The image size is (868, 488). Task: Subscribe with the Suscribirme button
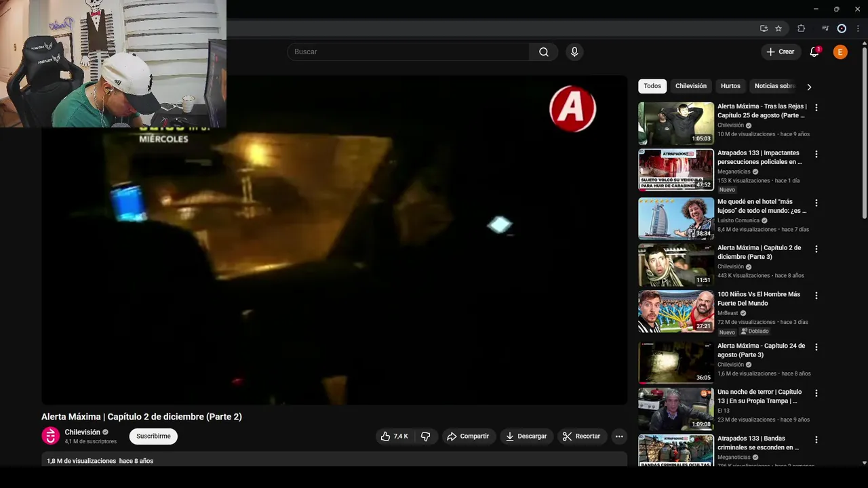(x=153, y=436)
